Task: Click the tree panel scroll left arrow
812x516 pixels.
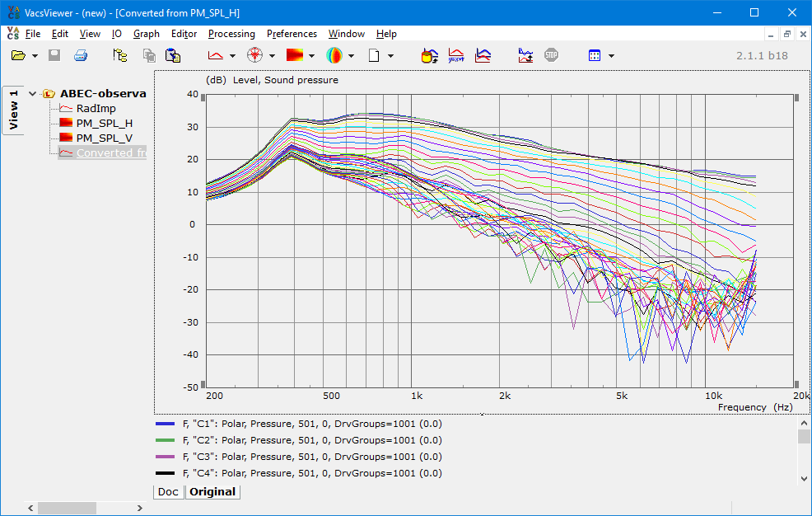Action: tap(30, 509)
